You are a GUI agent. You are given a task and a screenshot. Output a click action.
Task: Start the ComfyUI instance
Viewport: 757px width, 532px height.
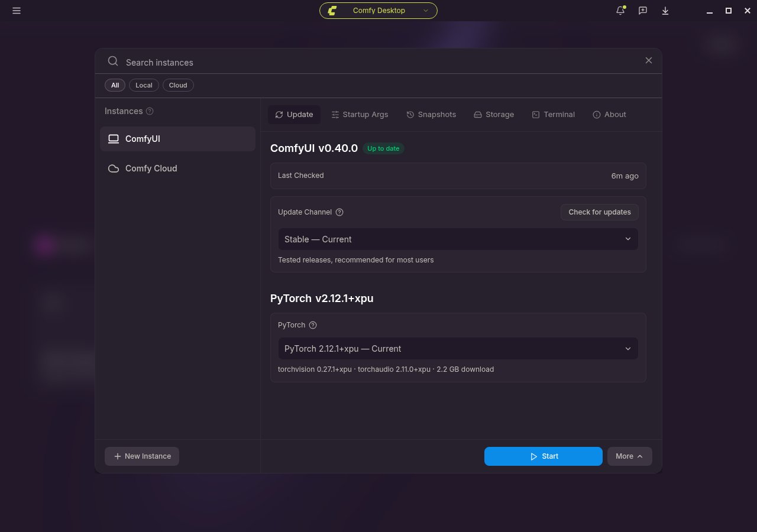[x=544, y=456]
